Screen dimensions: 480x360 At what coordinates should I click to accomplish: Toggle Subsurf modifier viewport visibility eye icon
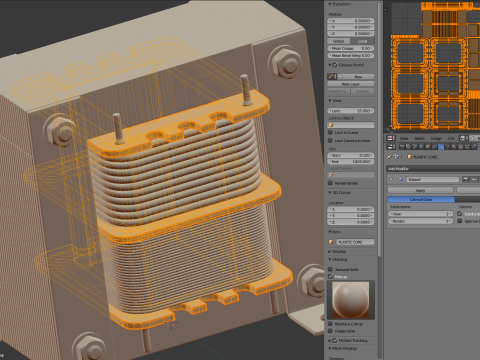474,179
